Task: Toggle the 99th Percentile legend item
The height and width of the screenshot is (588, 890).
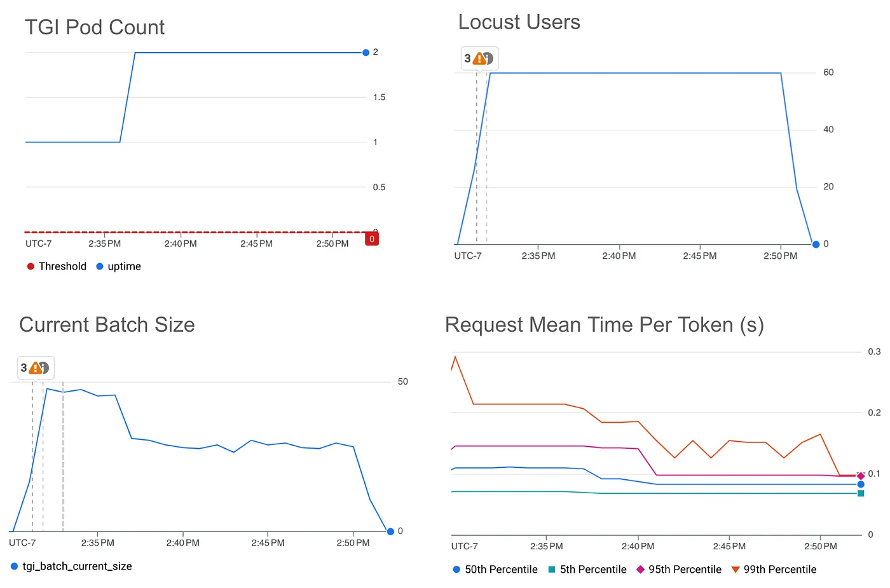Action: tap(774, 570)
